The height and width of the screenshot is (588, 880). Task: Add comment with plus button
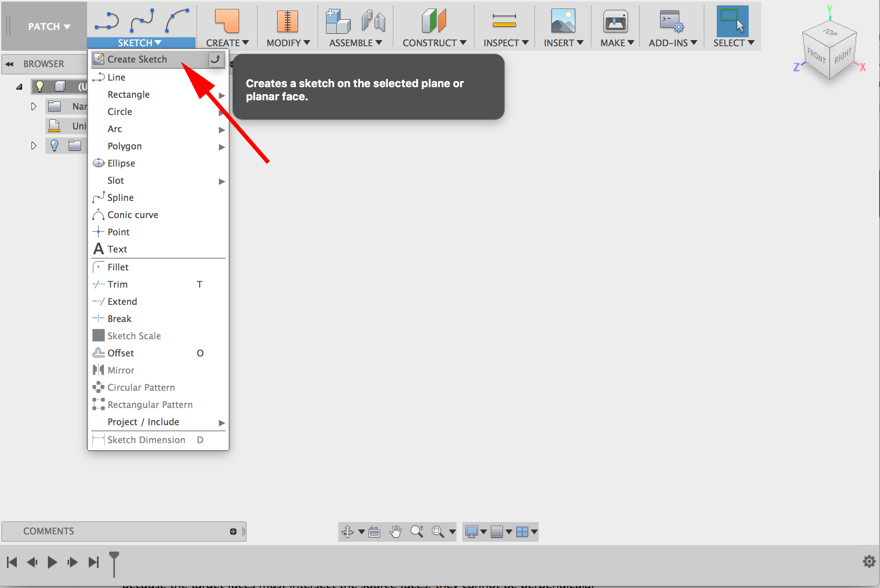[x=233, y=532]
